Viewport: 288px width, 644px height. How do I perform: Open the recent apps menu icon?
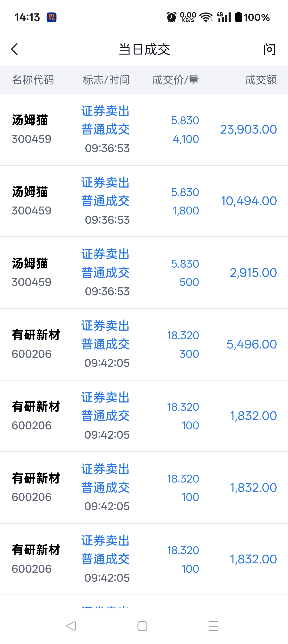(213, 626)
